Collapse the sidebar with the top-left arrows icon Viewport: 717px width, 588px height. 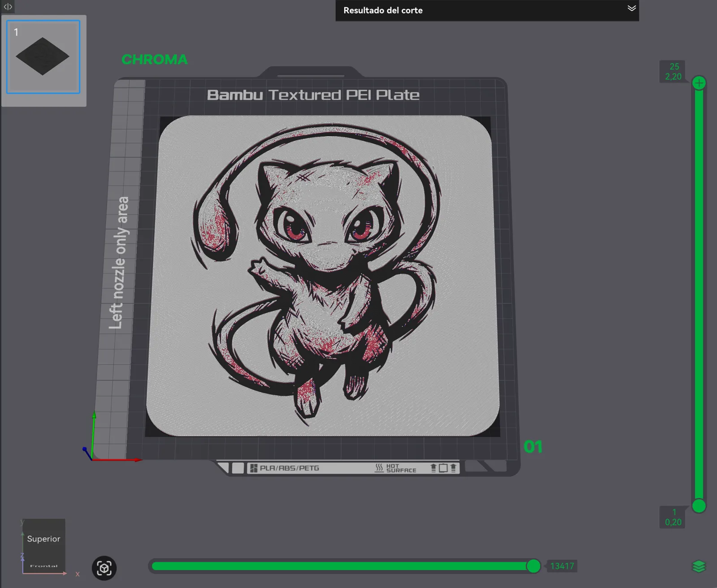8,6
